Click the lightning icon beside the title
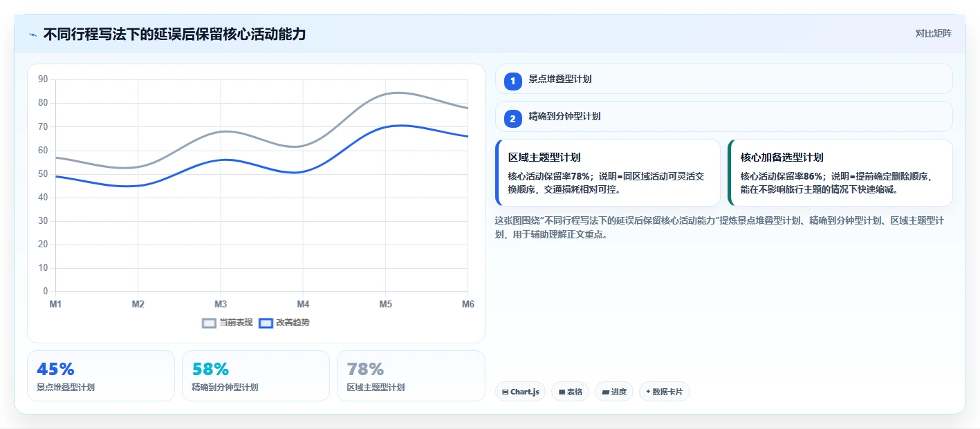The height and width of the screenshot is (429, 980). coord(33,35)
